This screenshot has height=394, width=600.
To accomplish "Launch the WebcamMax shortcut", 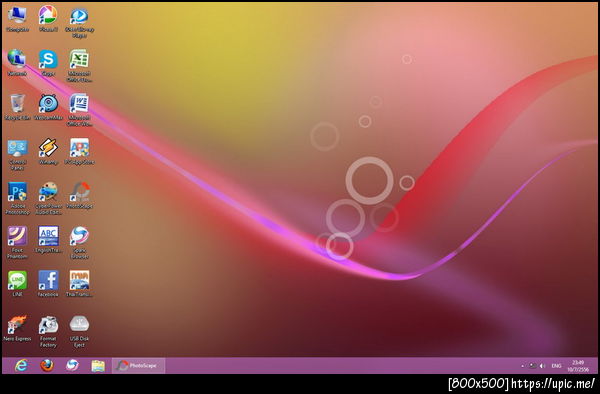I will point(48,107).
